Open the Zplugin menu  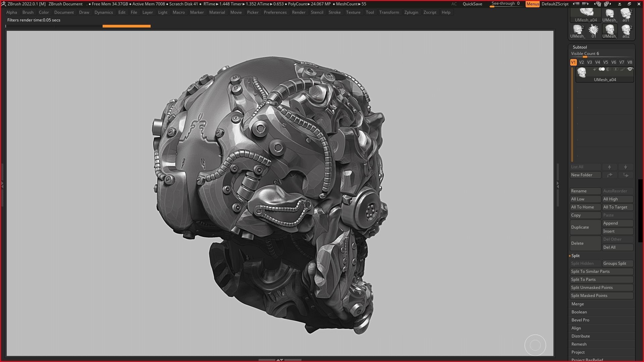[x=411, y=12]
